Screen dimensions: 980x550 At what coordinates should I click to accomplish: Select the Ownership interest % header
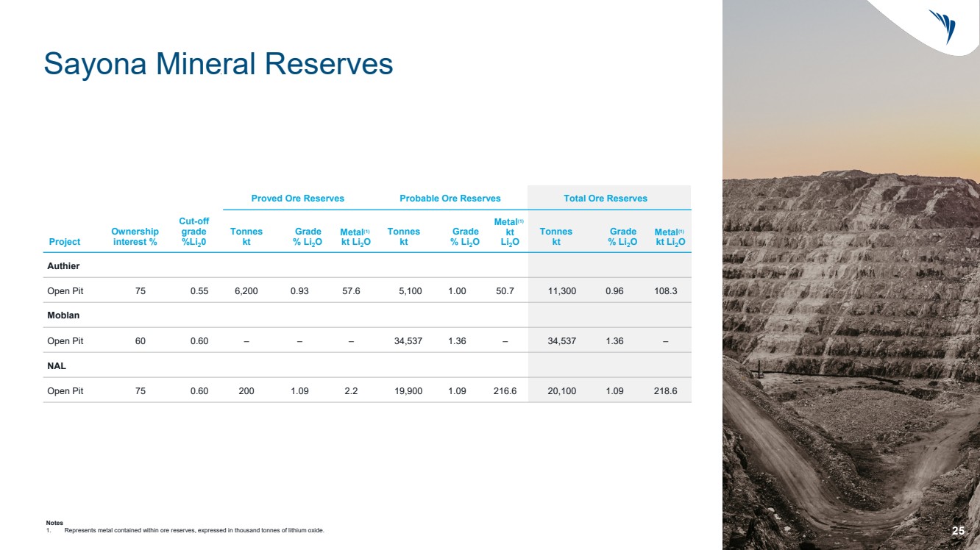[135, 237]
